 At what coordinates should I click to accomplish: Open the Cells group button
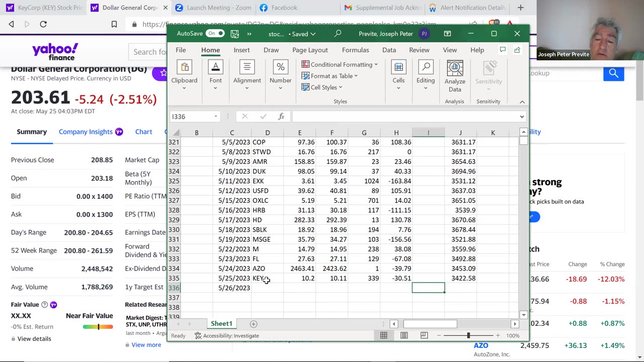(x=398, y=76)
